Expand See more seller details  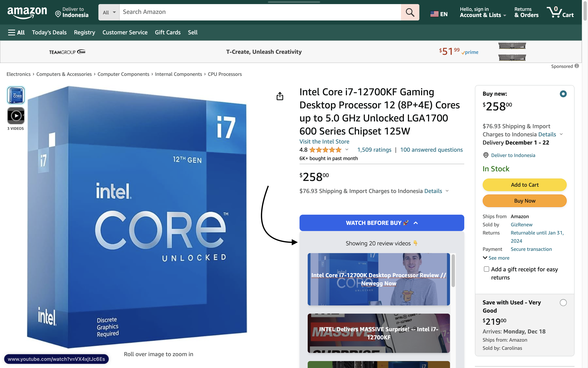tap(496, 258)
